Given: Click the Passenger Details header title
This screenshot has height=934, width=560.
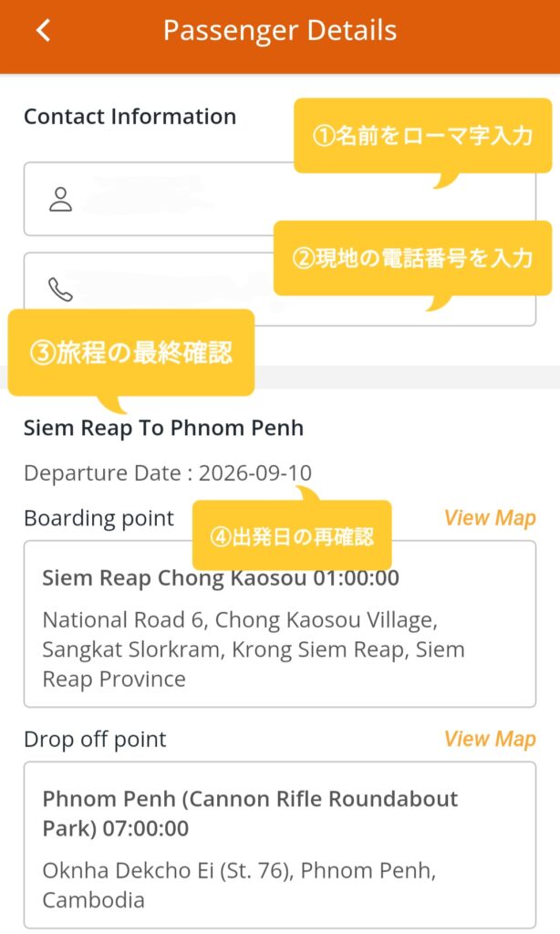Looking at the screenshot, I should pos(279,30).
